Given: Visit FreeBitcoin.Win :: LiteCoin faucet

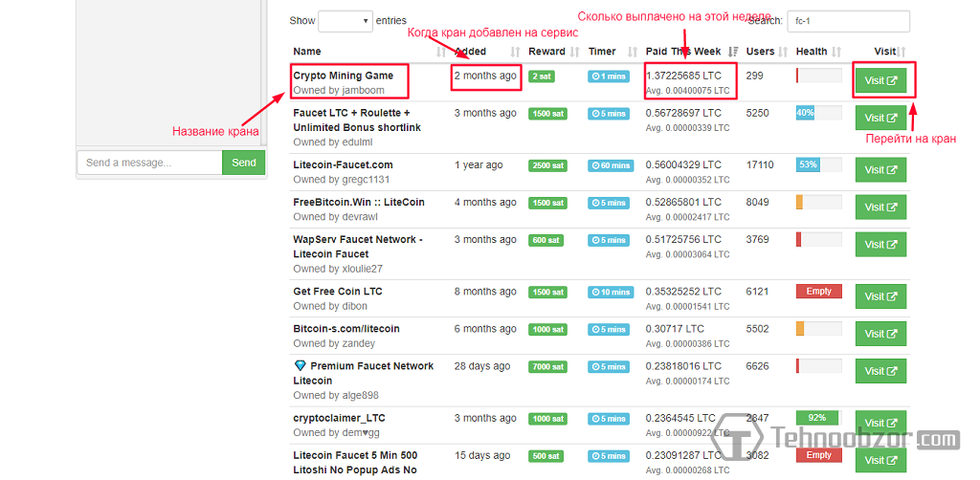Looking at the screenshot, I should click(880, 207).
